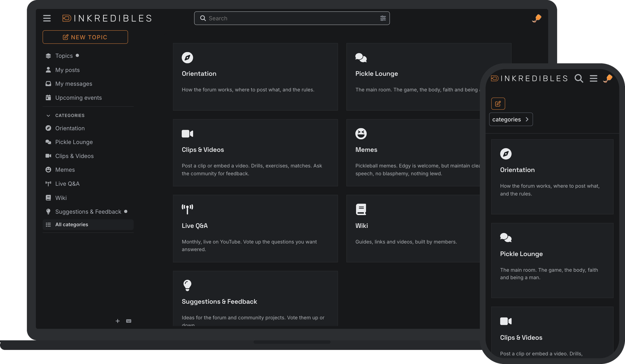Open the hamburger menu in laptop view
The height and width of the screenshot is (364, 625).
pyautogui.click(x=47, y=18)
